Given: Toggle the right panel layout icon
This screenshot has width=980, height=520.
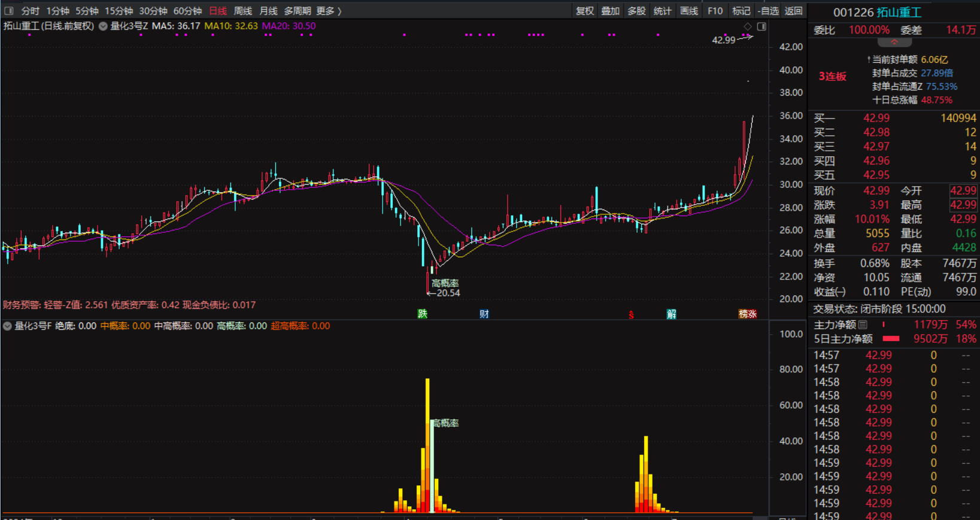Looking at the screenshot, I should coord(761,26).
